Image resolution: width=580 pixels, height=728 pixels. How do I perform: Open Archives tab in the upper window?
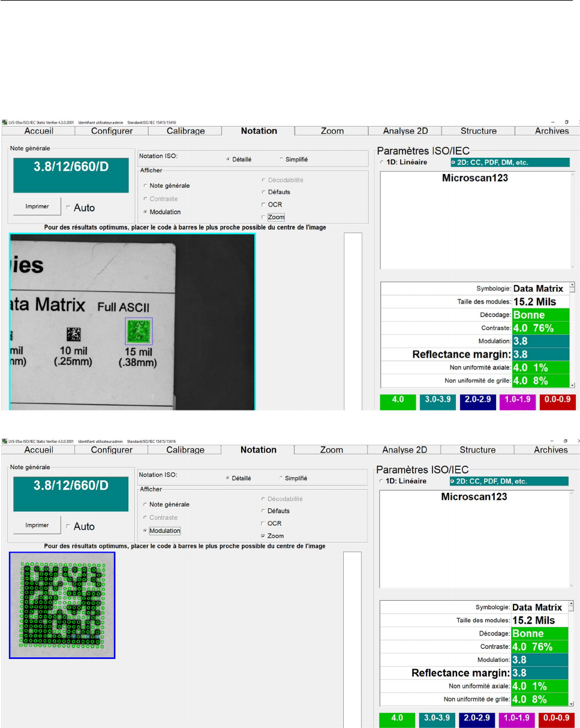548,131
